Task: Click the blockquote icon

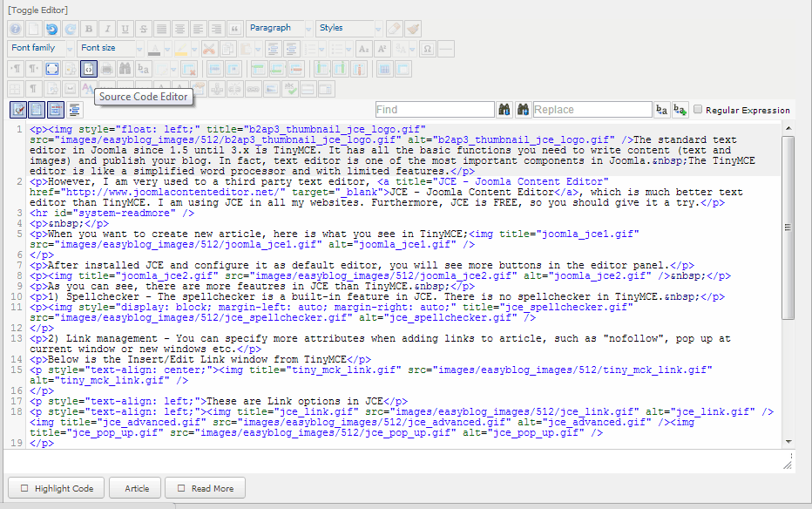Action: tap(233, 29)
